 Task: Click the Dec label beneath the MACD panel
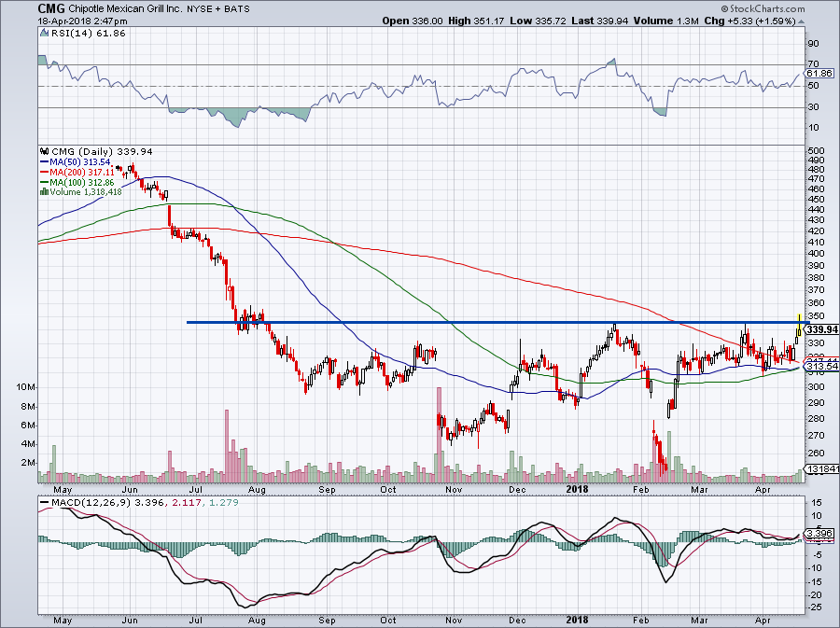click(517, 621)
